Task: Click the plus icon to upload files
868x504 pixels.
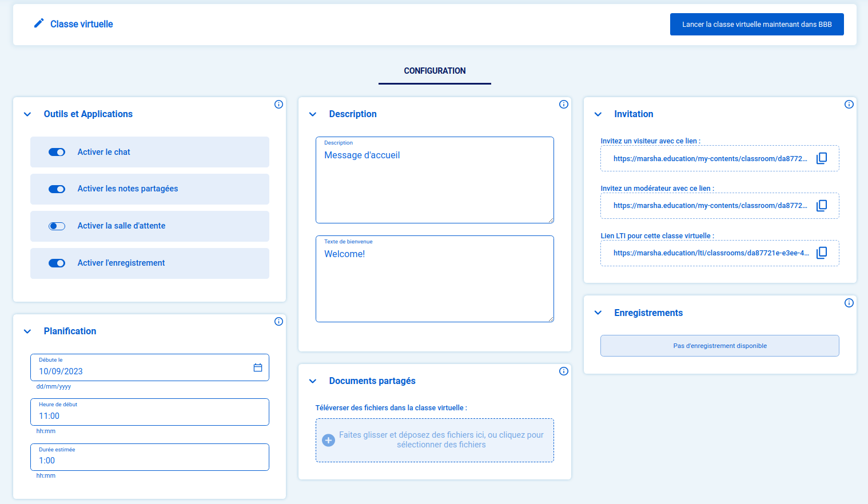Action: [329, 440]
